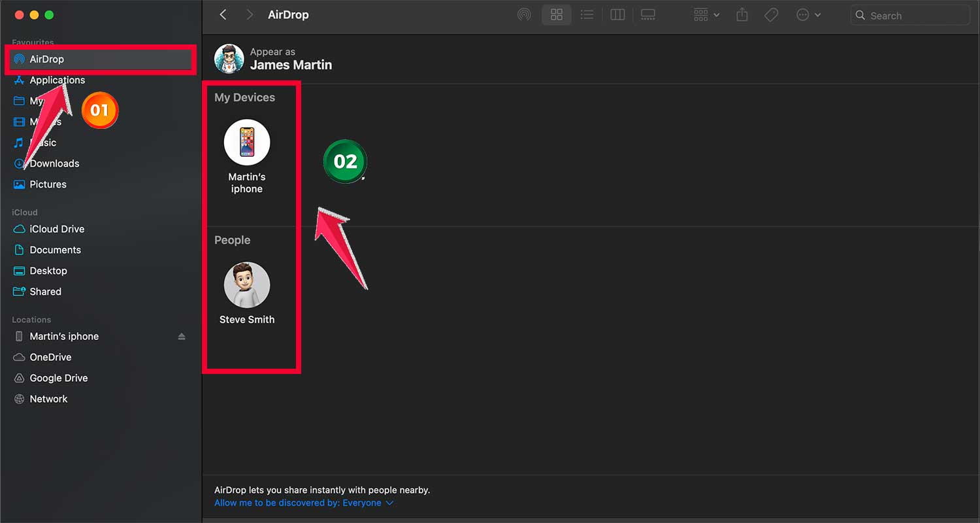
Task: Switch to gallery view
Action: (x=647, y=15)
